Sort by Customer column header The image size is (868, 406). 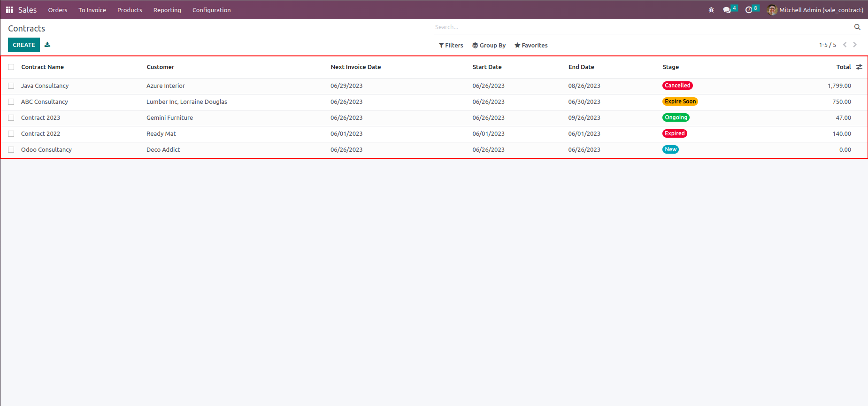tap(160, 67)
